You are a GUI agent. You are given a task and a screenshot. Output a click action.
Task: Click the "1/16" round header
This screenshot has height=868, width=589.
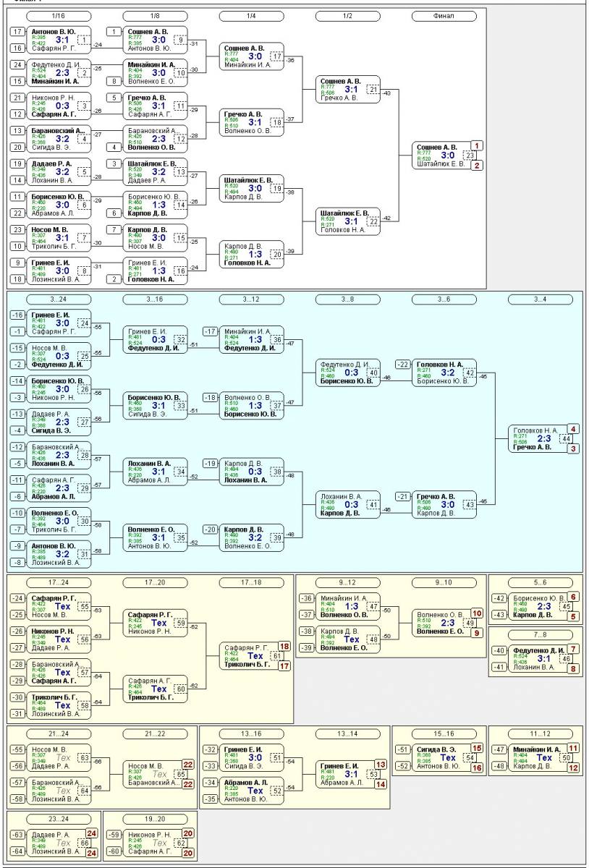pyautogui.click(x=58, y=15)
